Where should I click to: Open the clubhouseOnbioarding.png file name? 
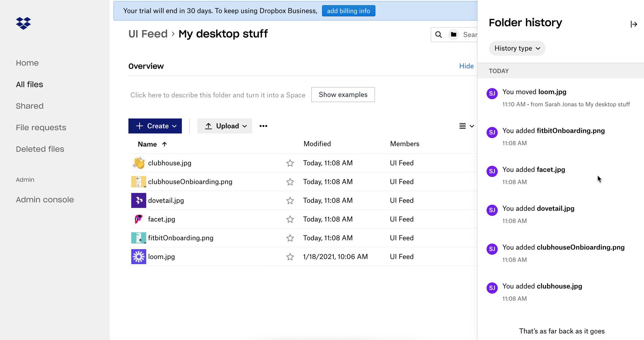tap(190, 182)
